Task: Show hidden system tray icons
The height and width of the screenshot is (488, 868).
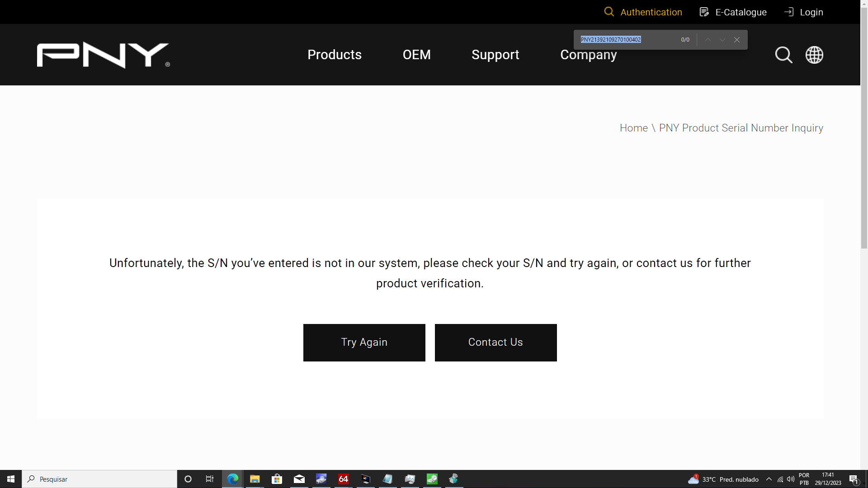Action: (769, 479)
